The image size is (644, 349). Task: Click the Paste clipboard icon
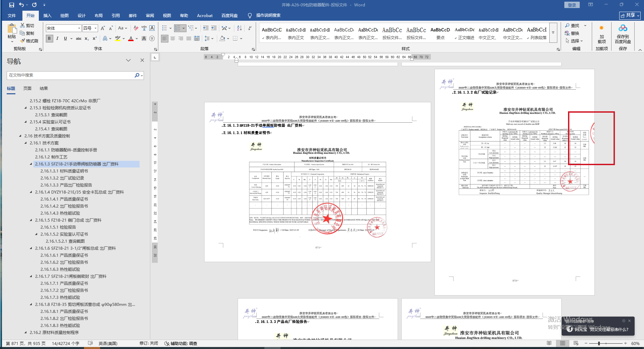[x=12, y=29]
